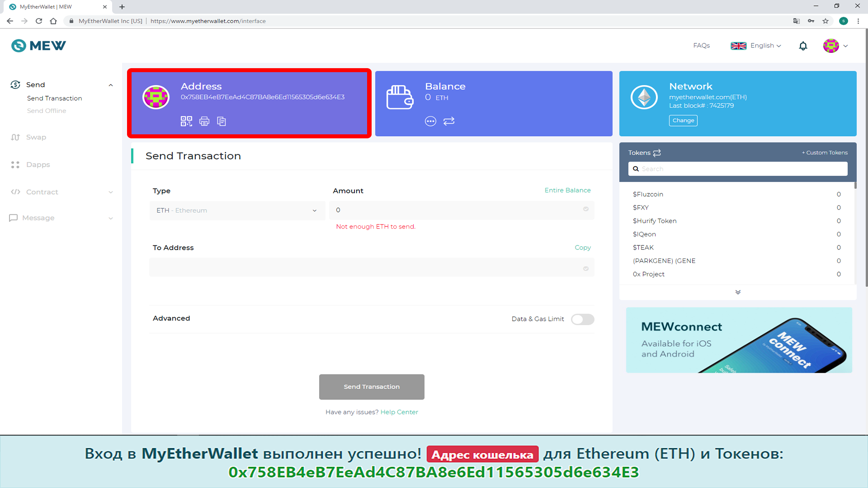Close the MyEtherWallet tab
This screenshot has height=488, width=868.
pyautogui.click(x=105, y=7)
